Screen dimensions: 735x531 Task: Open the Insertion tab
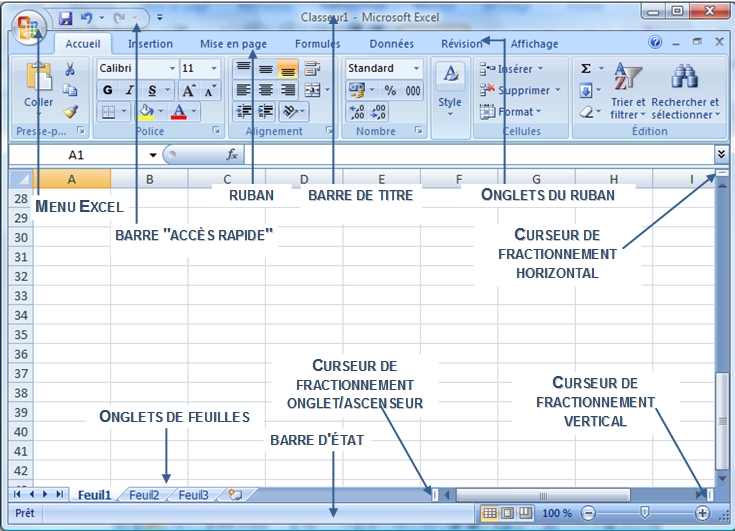[150, 44]
